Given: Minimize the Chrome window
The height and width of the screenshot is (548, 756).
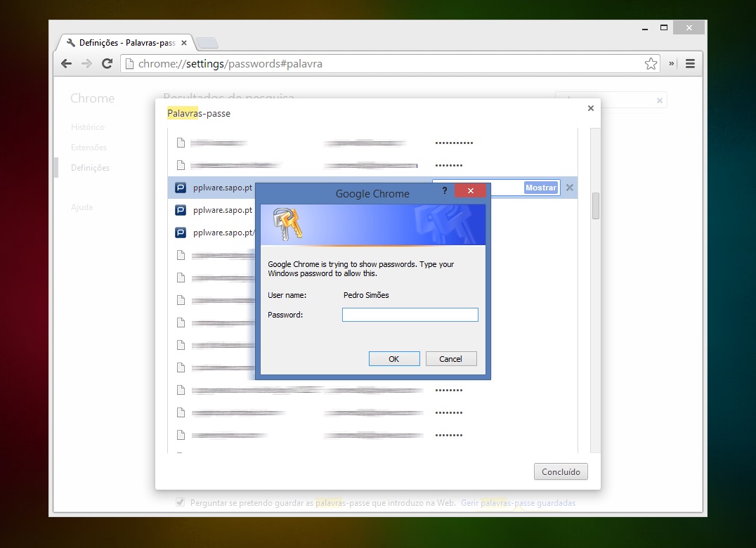Looking at the screenshot, I should [x=645, y=28].
